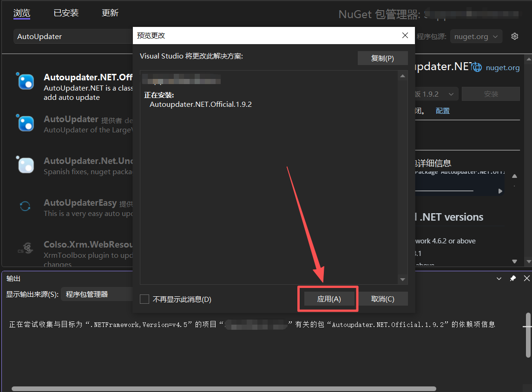Open output window options dropdown arrow
This screenshot has width=532, height=392.
click(x=499, y=278)
